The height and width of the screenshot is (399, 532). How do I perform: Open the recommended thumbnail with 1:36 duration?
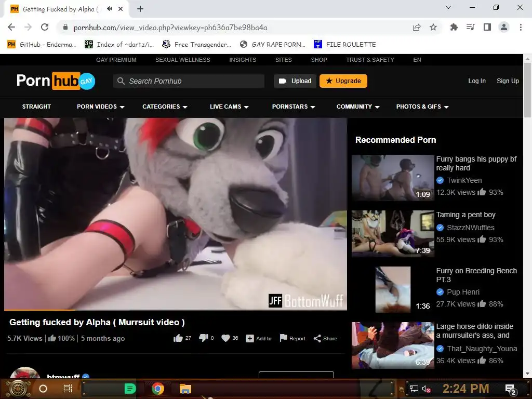click(x=393, y=289)
